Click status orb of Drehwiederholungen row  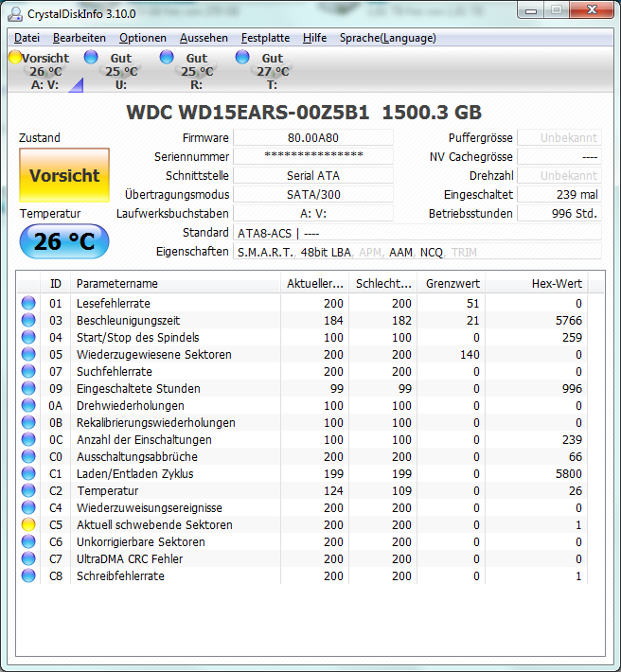(x=28, y=405)
